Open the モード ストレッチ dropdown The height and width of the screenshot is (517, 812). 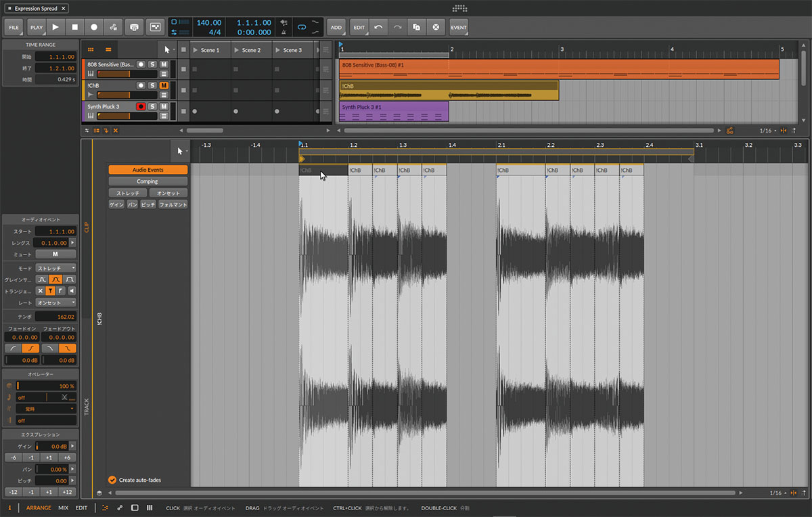click(55, 268)
